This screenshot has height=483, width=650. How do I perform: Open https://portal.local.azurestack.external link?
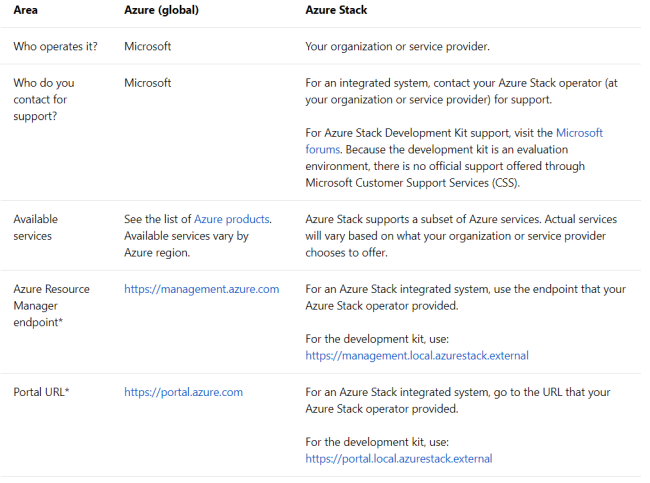point(399,458)
